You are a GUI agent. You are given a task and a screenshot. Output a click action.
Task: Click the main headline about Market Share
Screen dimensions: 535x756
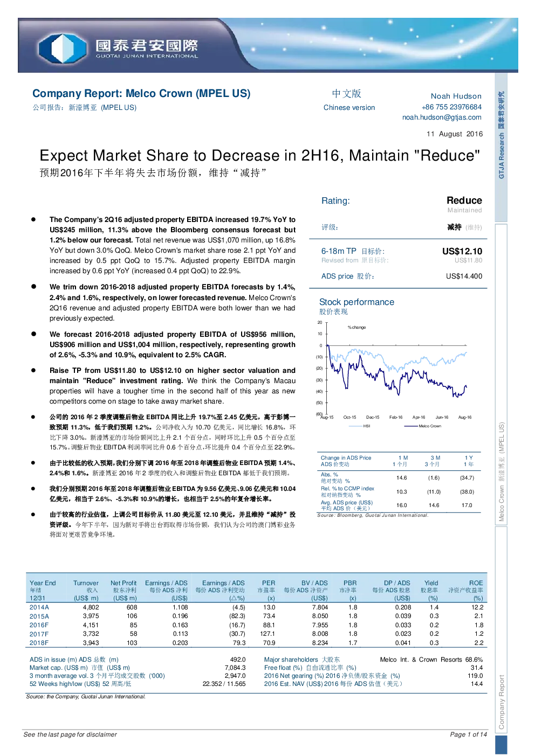259,156
